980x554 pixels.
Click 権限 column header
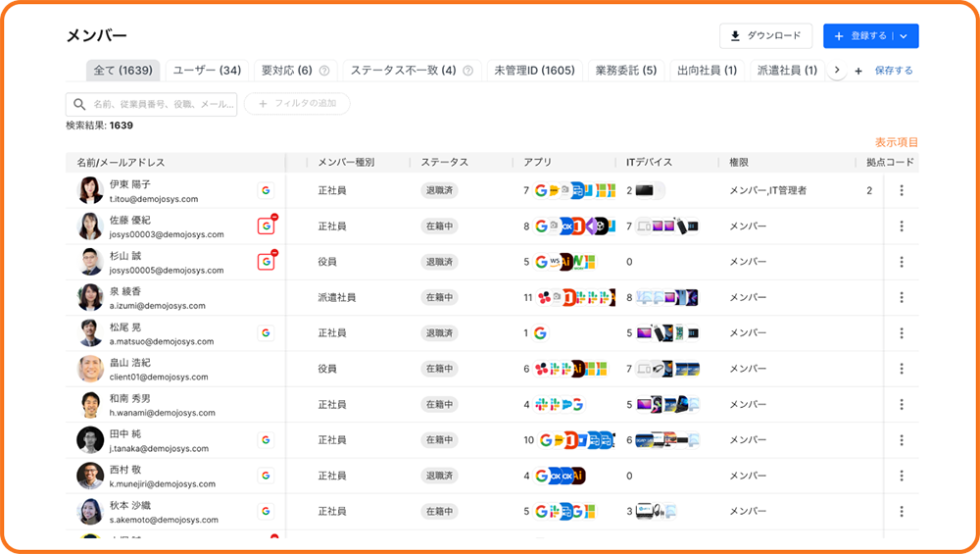pos(739,163)
